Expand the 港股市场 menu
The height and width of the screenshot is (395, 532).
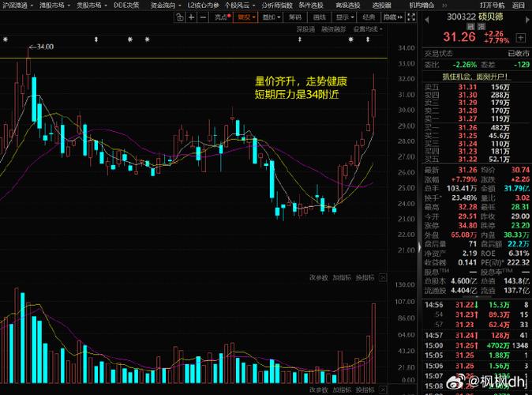[55, 5]
